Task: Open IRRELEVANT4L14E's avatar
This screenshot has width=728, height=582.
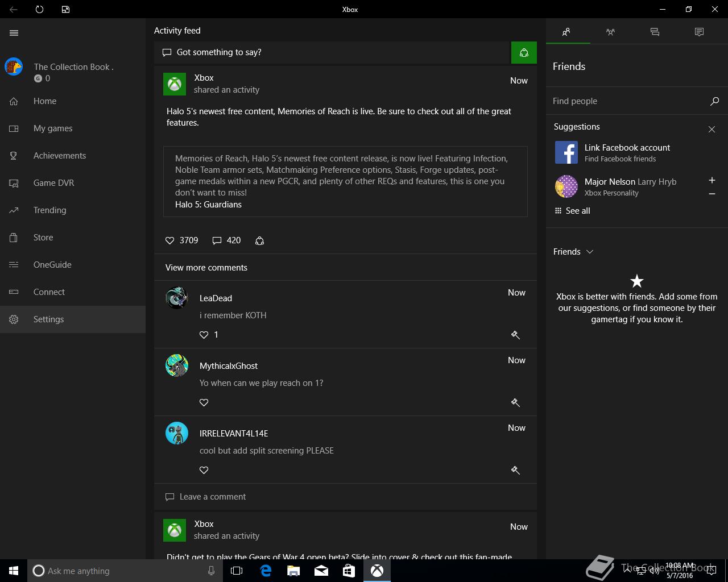Action: click(x=177, y=433)
